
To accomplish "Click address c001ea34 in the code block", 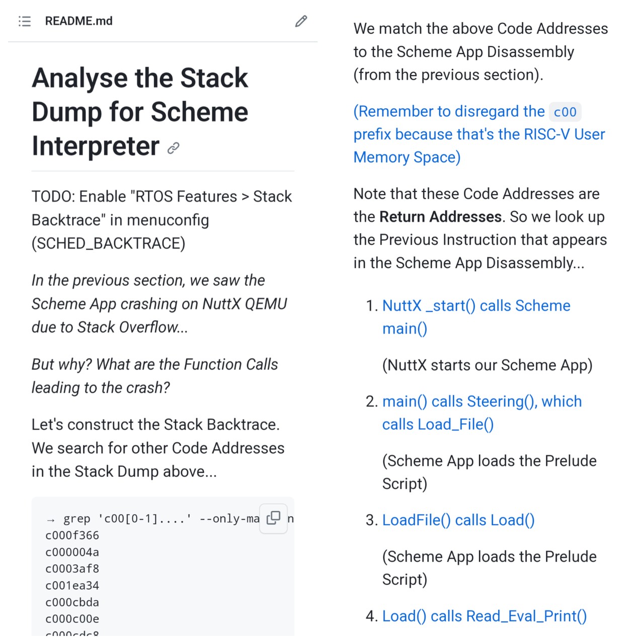I will [x=72, y=586].
